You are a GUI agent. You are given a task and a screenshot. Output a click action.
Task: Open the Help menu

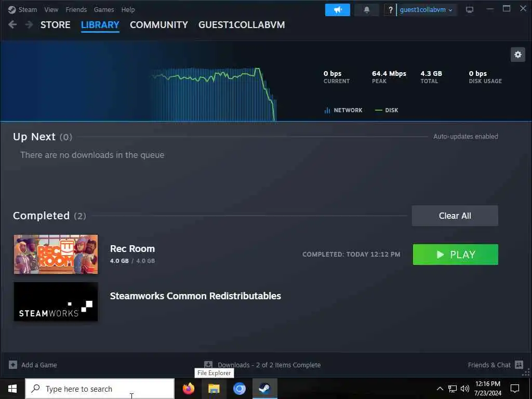click(128, 10)
